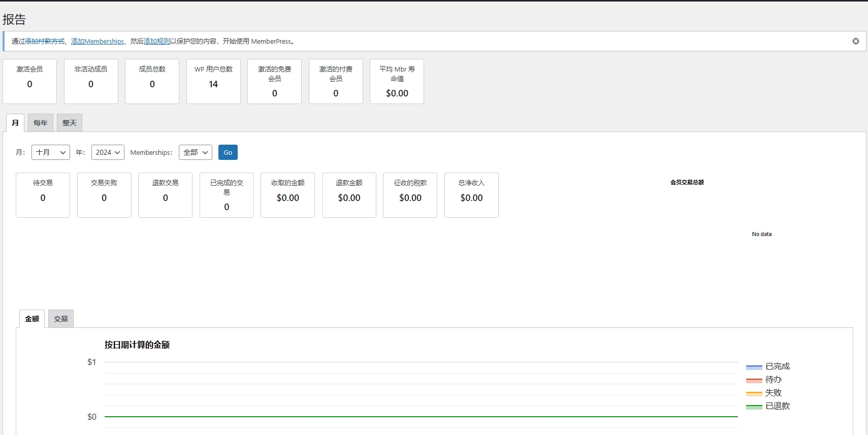Open the year dropdown showing 2024

click(x=108, y=152)
